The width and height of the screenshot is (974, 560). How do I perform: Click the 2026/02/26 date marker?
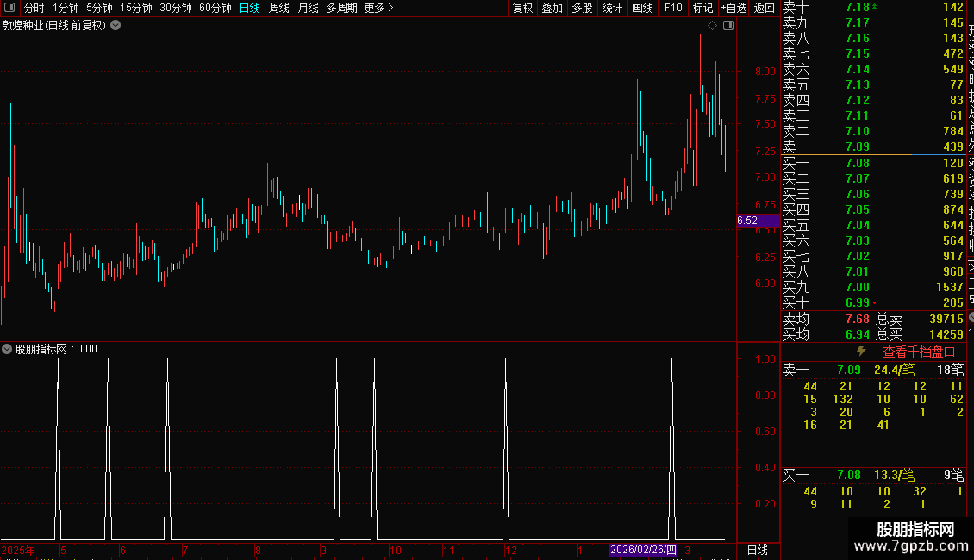(x=644, y=550)
